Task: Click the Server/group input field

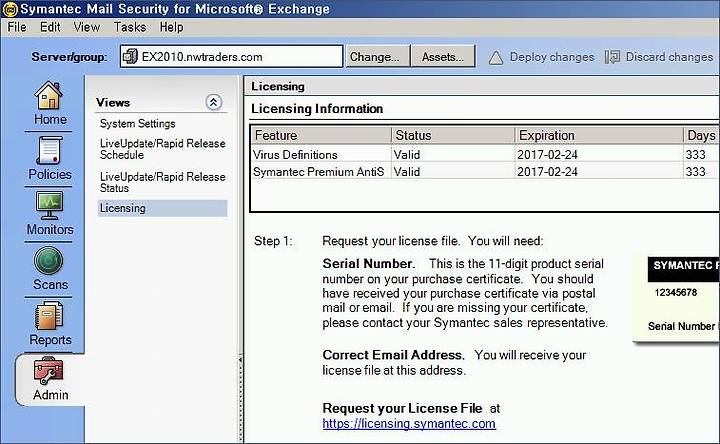Action: [x=231, y=56]
